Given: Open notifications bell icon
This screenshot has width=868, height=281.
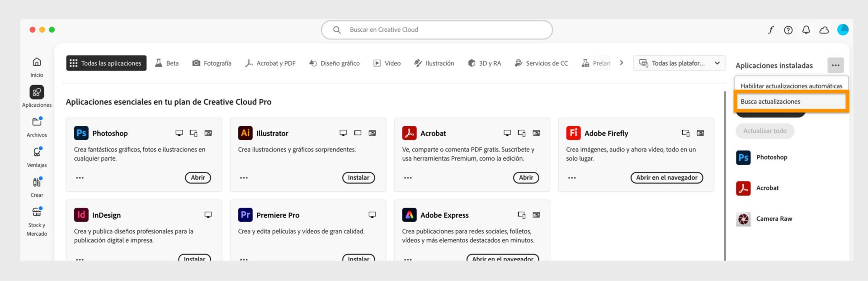Looking at the screenshot, I should click(x=806, y=30).
